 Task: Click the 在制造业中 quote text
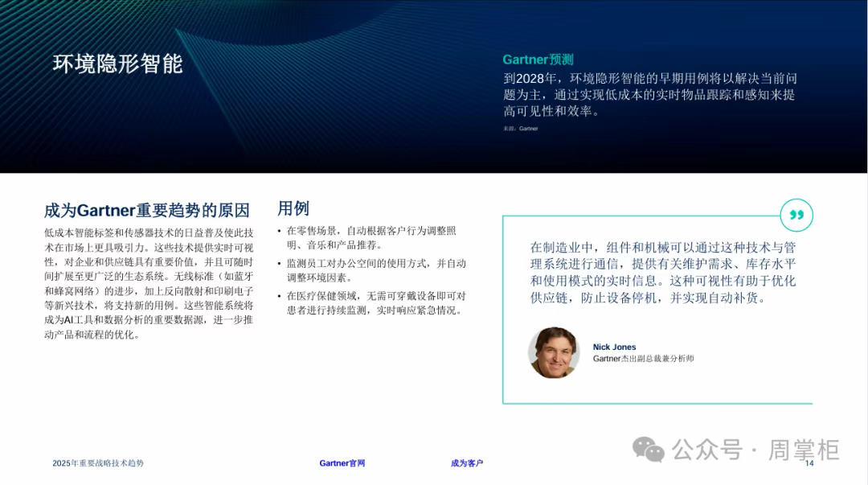[662, 273]
